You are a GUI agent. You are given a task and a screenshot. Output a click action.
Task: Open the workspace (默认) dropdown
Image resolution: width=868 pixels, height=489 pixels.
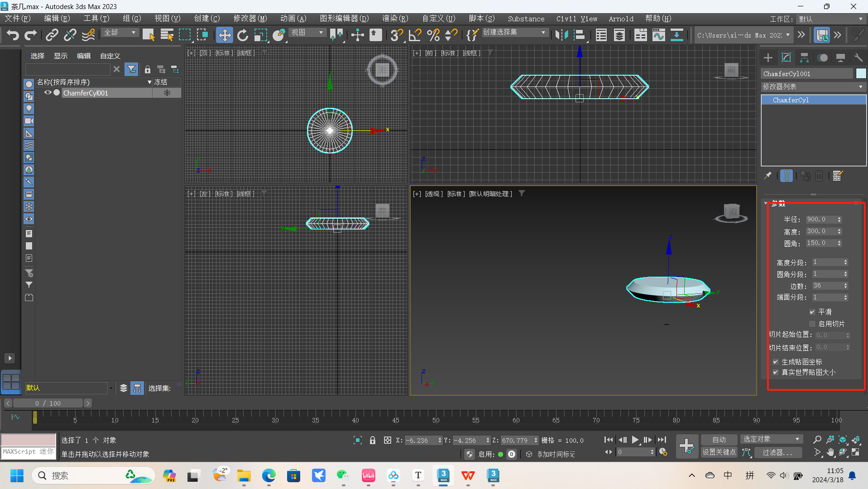pyautogui.click(x=831, y=19)
